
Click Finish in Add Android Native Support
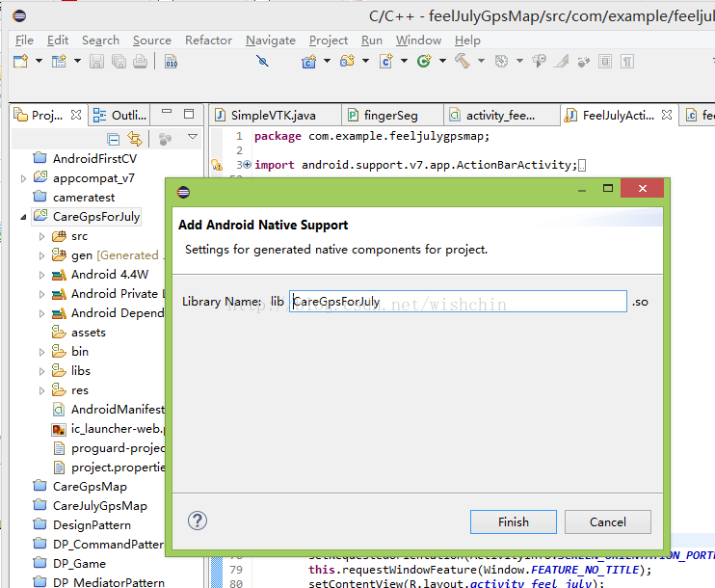click(514, 521)
